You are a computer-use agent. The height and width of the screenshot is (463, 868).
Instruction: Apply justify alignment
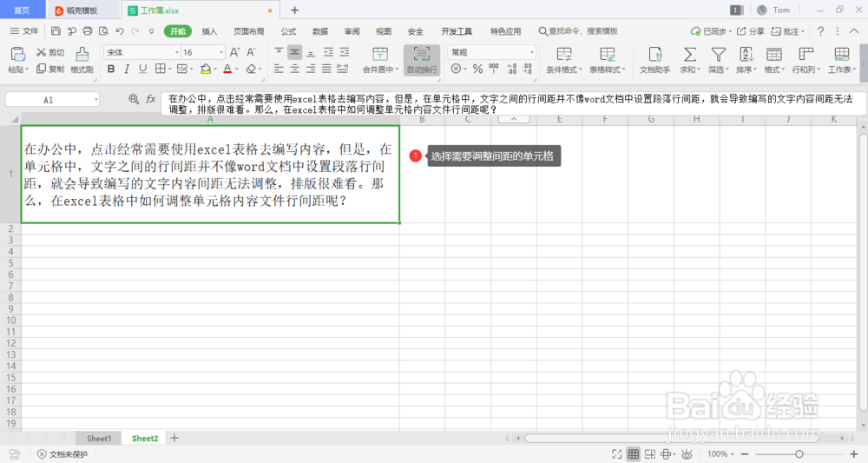pos(327,69)
